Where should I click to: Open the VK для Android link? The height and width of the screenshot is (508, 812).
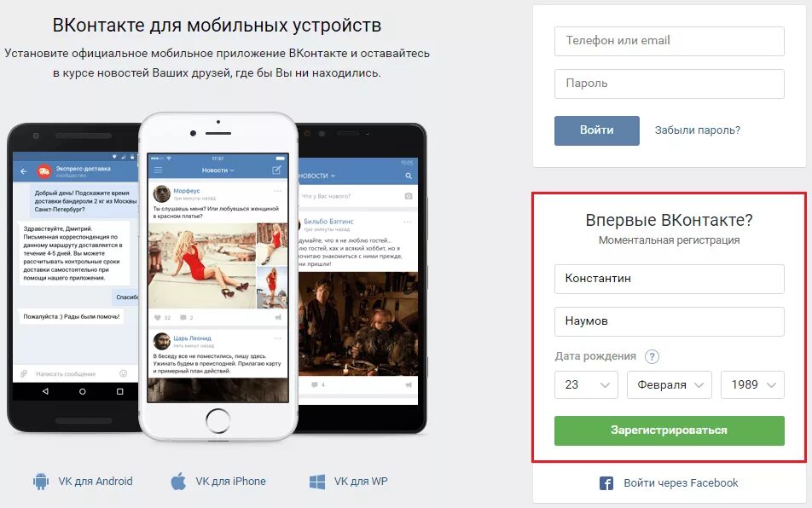point(96,481)
